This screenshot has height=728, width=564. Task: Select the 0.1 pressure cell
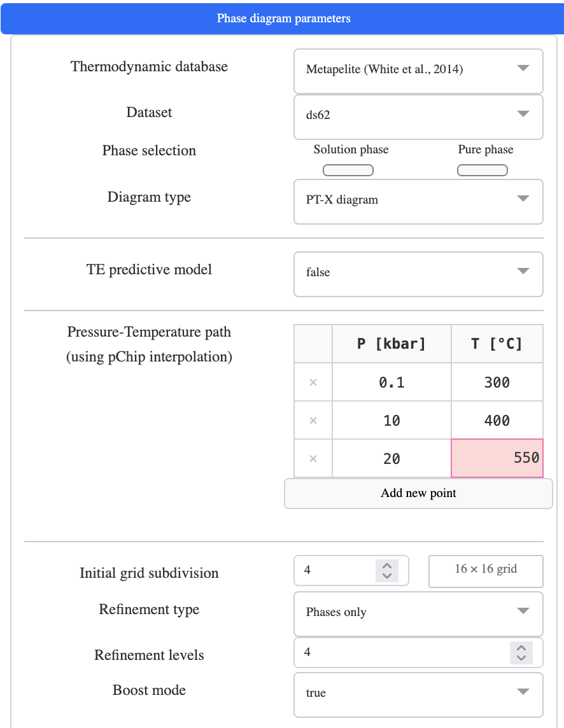pyautogui.click(x=391, y=382)
